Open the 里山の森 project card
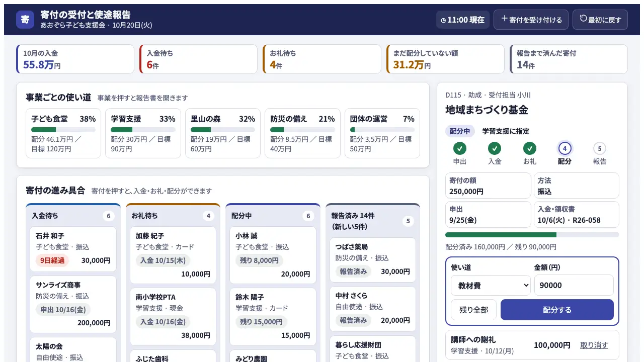Image resolution: width=644 pixels, height=362 pixels. (223, 133)
